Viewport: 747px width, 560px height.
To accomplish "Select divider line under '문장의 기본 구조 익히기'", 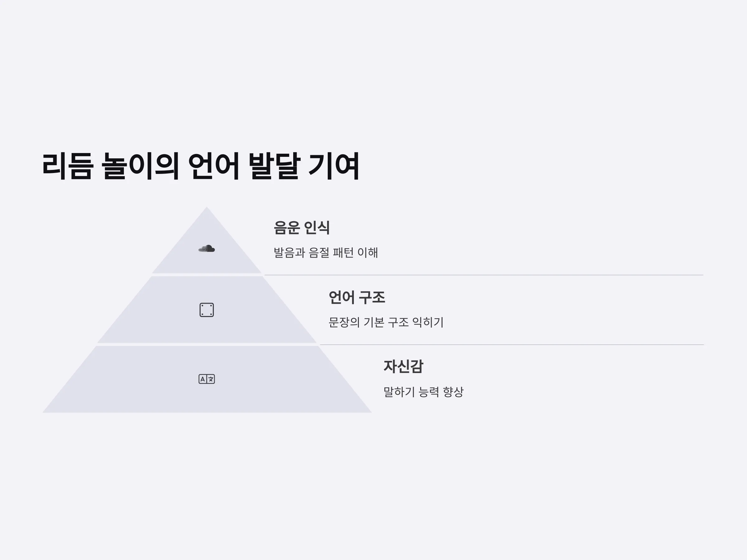I will (x=512, y=345).
